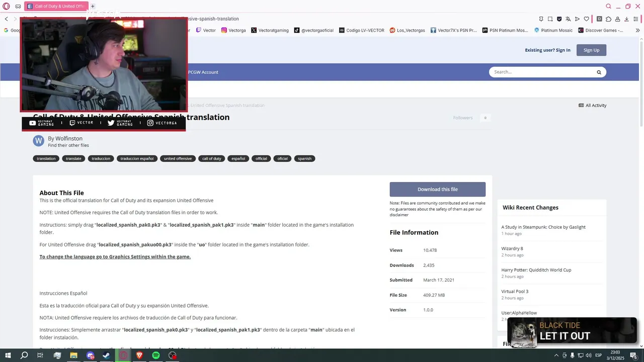644x362 pixels.
Task: Click the Wolfinston W avatar
Action: pos(39,141)
